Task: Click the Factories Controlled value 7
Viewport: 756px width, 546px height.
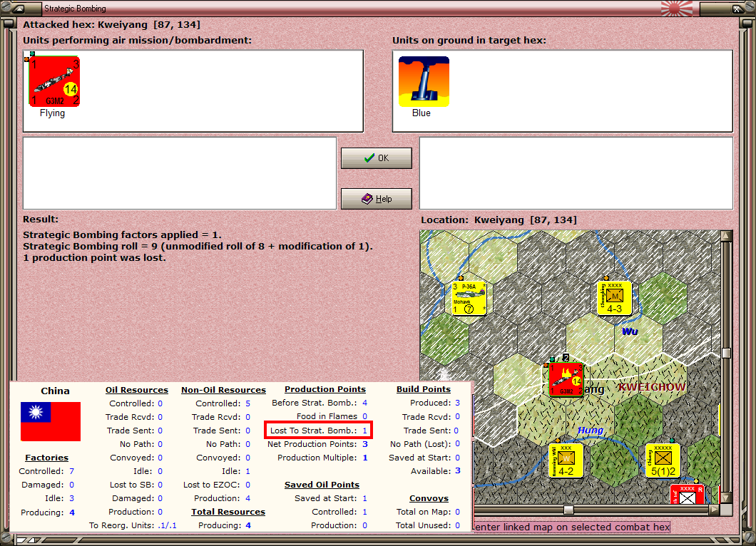Action: pos(72,471)
